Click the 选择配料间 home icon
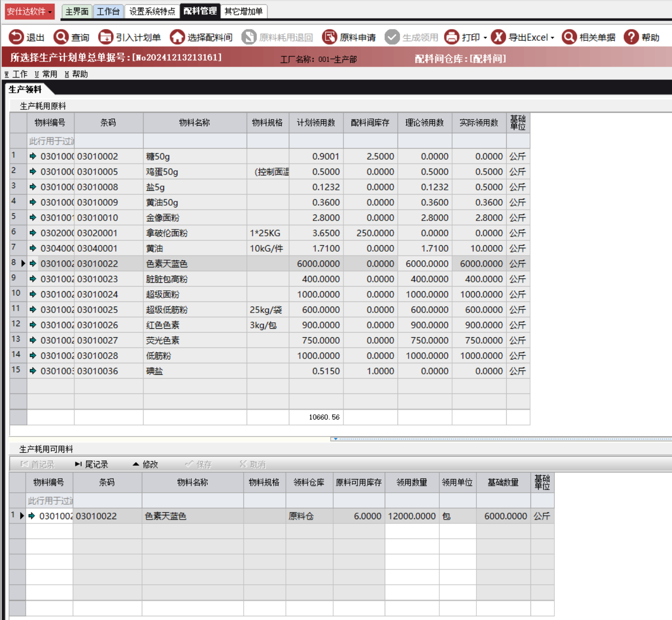The width and height of the screenshot is (672, 620). coord(177,37)
